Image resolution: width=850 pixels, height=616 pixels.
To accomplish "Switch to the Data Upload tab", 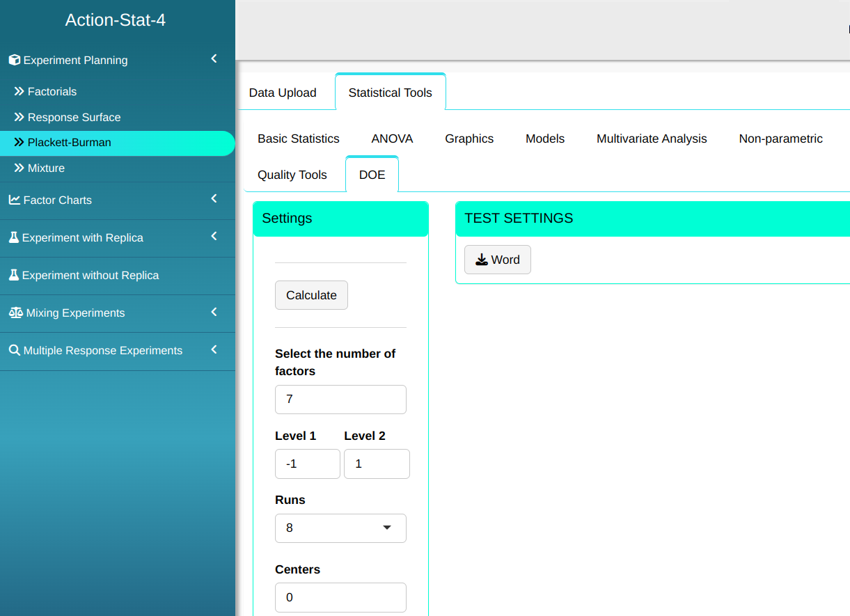I will coord(283,93).
